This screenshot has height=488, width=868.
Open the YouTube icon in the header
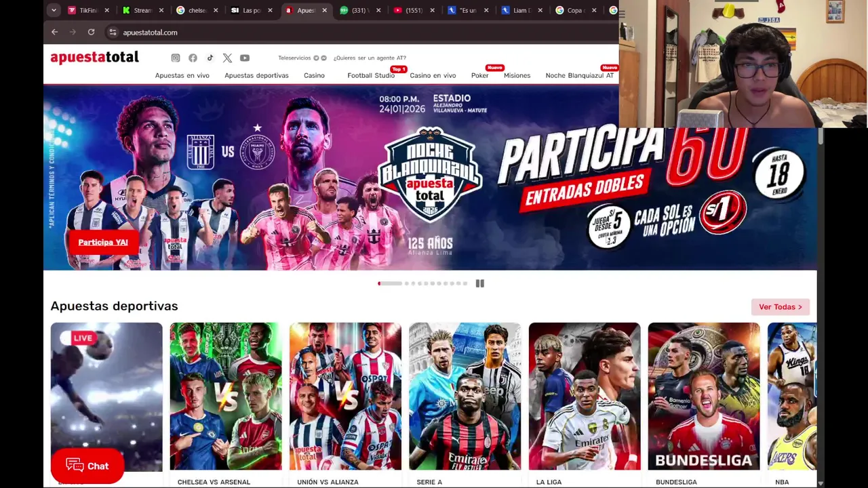tap(245, 58)
